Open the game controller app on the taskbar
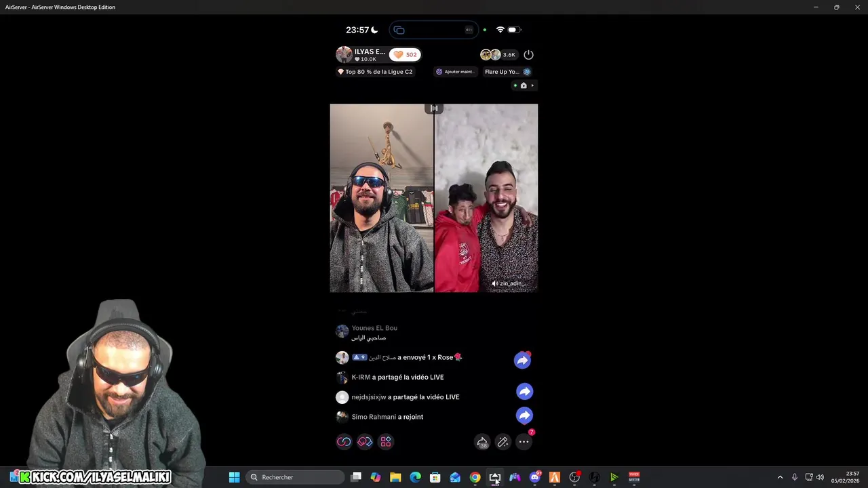Screen dimensions: 868x488 pyautogui.click(x=515, y=477)
